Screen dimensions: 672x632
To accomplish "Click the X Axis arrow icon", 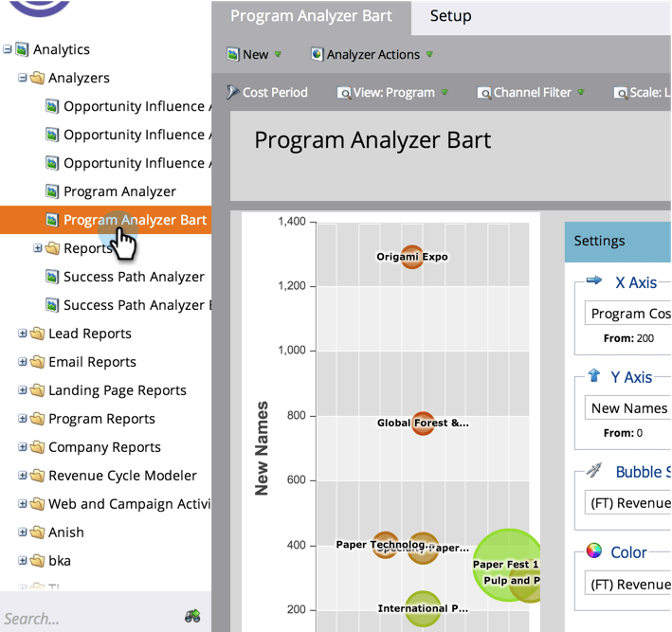I will (x=594, y=281).
